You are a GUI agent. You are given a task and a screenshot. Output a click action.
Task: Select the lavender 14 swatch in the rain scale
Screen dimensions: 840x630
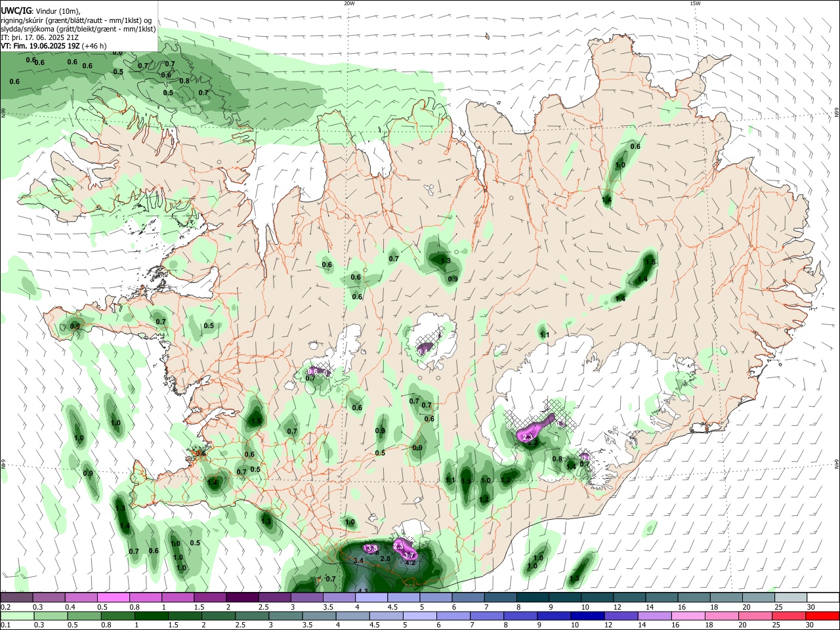point(654,616)
